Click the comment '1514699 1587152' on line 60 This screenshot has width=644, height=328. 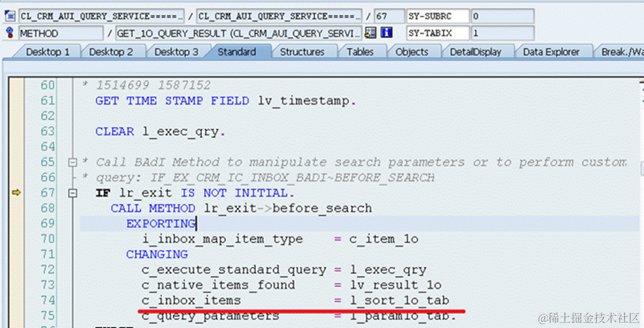(x=153, y=85)
